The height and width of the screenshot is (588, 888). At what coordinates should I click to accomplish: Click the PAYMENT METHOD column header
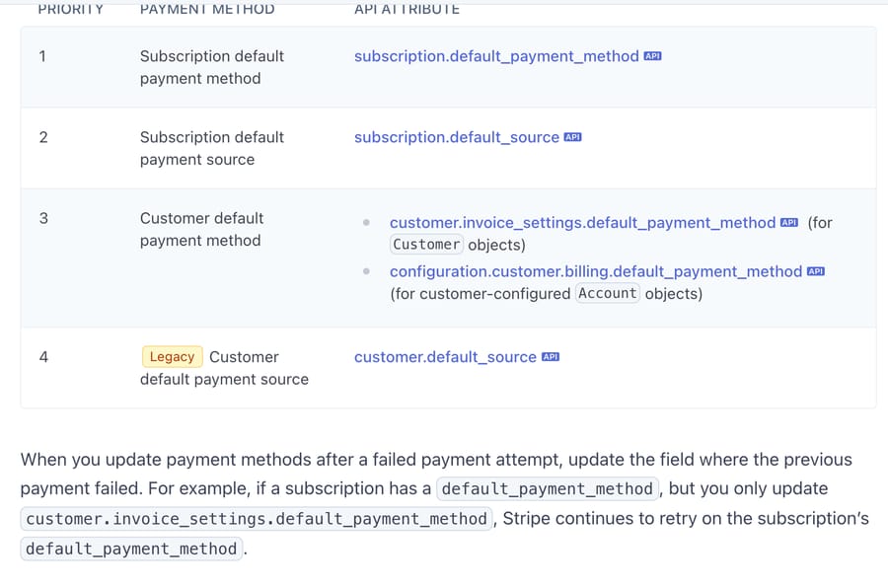[x=207, y=9]
